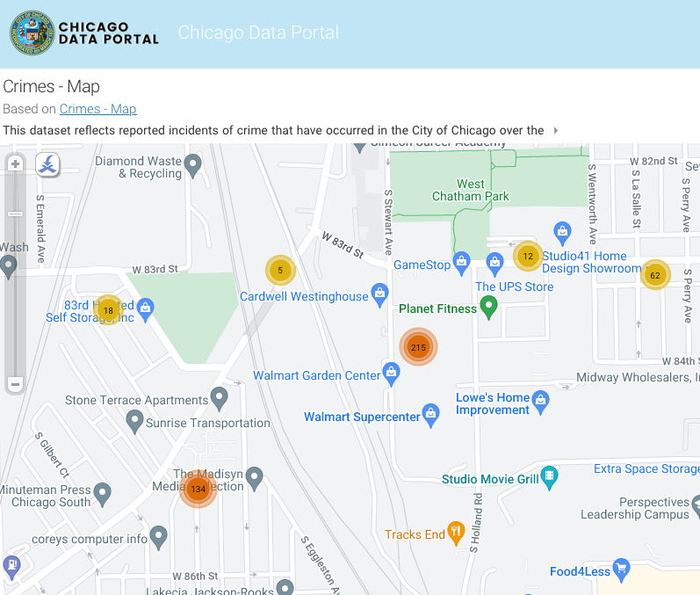Click Walmart Supercenter shopping pin

point(431,416)
